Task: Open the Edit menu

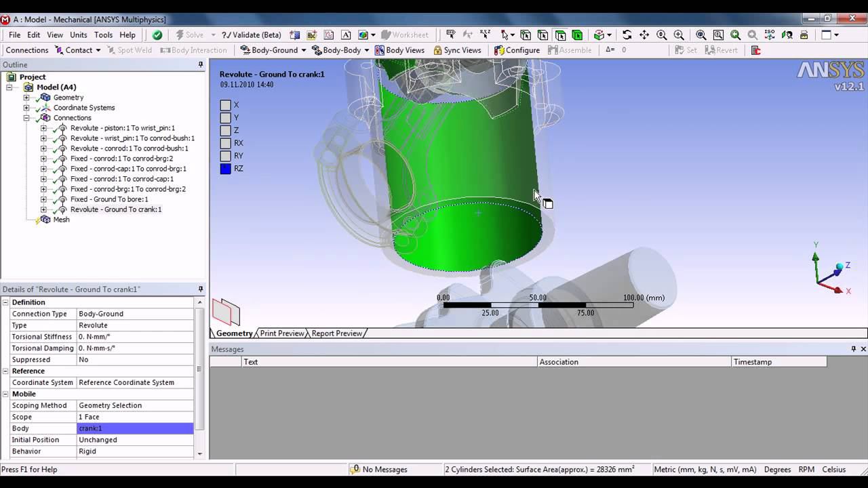Action: click(33, 35)
